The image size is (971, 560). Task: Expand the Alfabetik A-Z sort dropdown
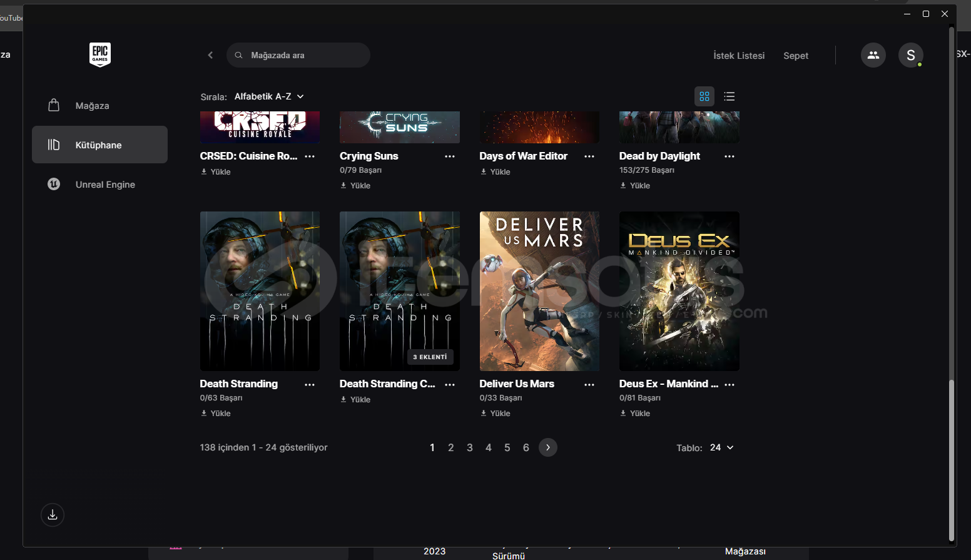click(269, 96)
